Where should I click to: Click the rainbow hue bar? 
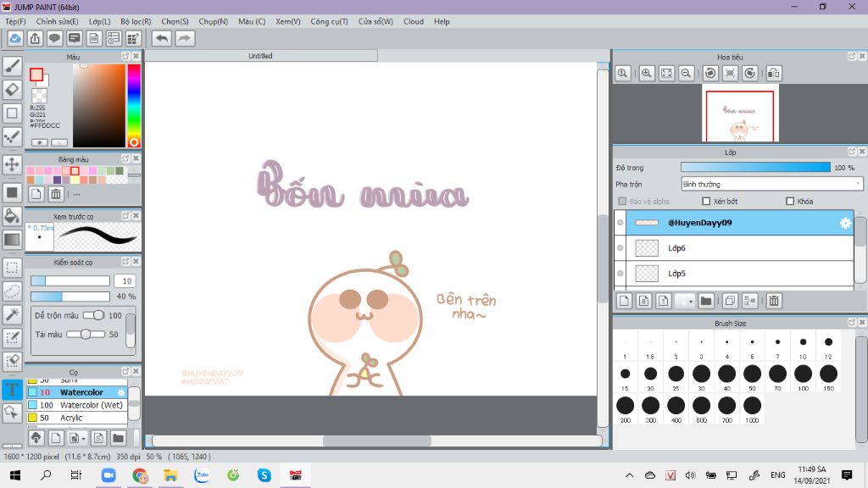pyautogui.click(x=133, y=105)
